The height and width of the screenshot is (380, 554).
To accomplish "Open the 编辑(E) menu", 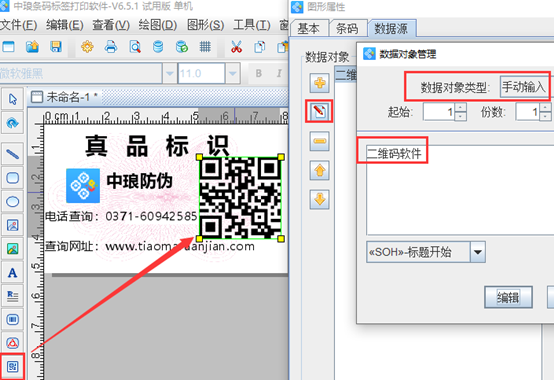I will 65,25.
